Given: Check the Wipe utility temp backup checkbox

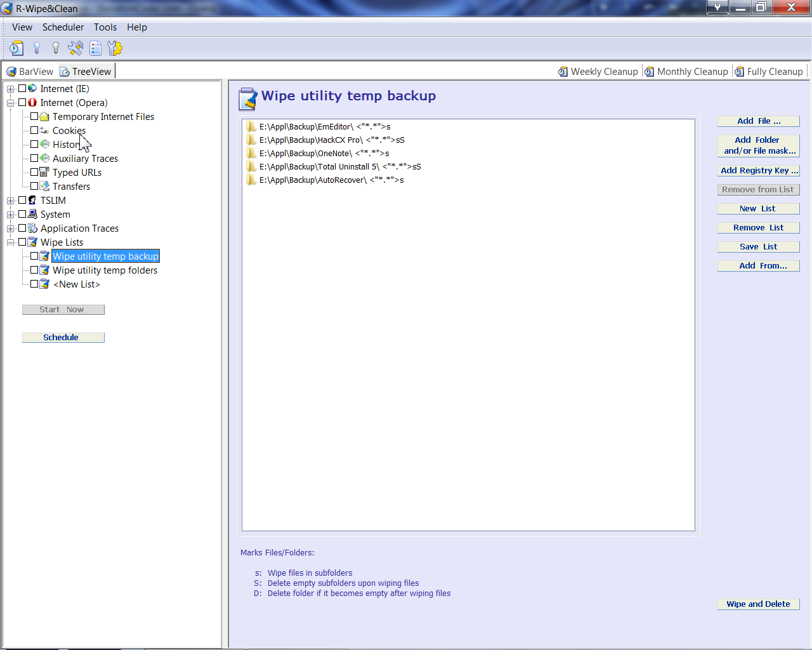Looking at the screenshot, I should 34,256.
